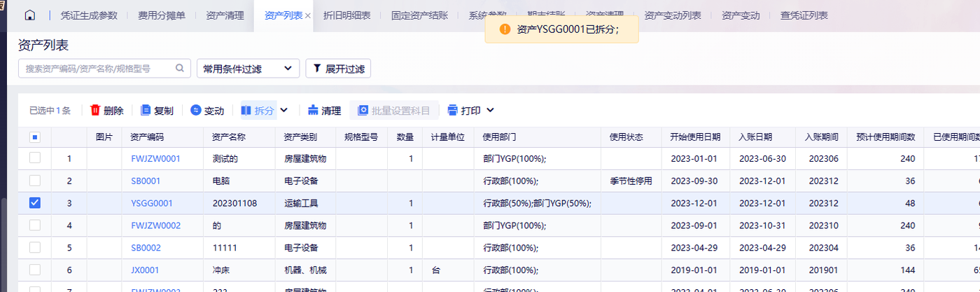The image size is (980, 292).
Task: Check the row for FWJZW0001
Action: click(35, 158)
